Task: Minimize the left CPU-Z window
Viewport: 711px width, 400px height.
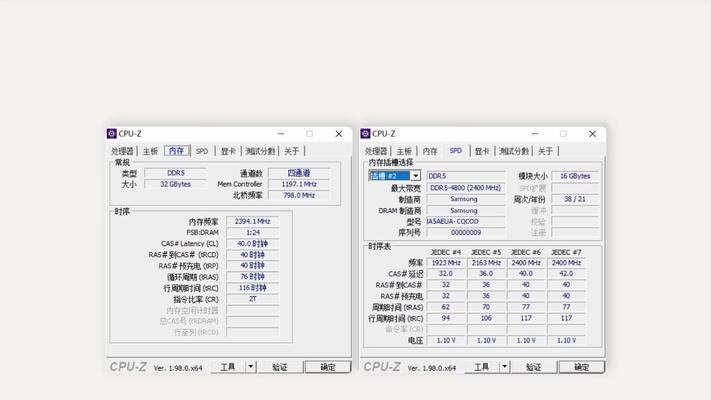Action: (x=281, y=134)
